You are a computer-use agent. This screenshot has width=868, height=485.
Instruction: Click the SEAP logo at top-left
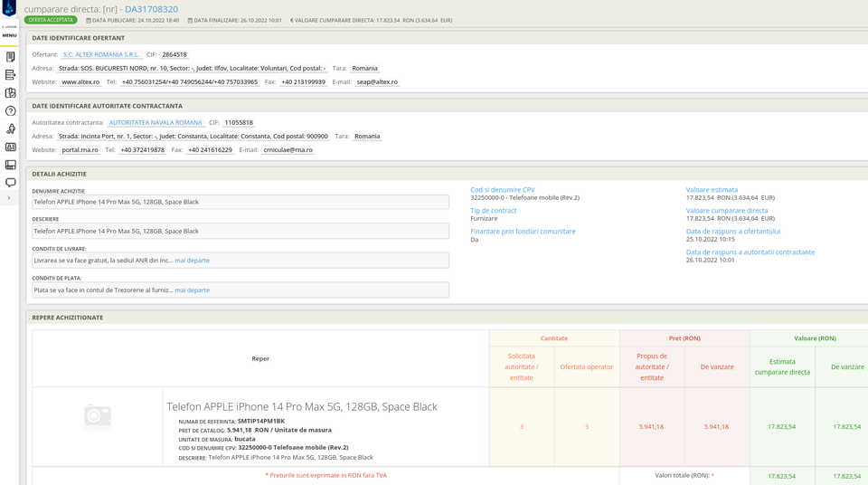pos(9,8)
